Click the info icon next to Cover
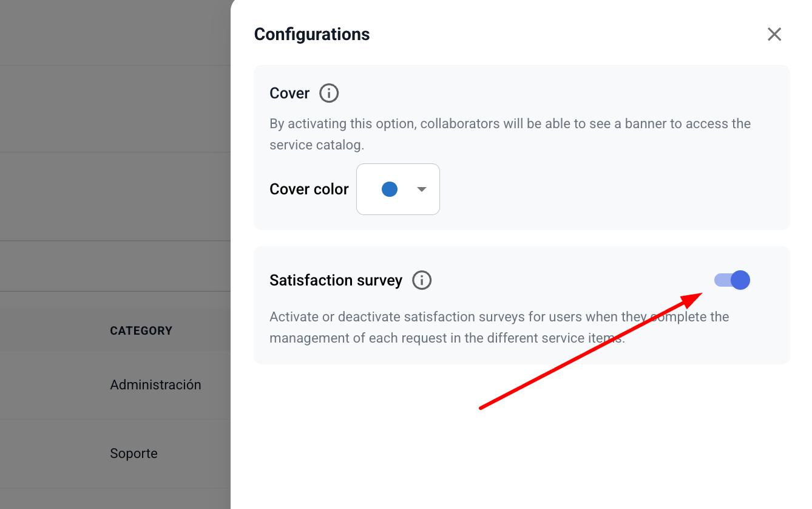The width and height of the screenshot is (812, 509). (x=329, y=94)
